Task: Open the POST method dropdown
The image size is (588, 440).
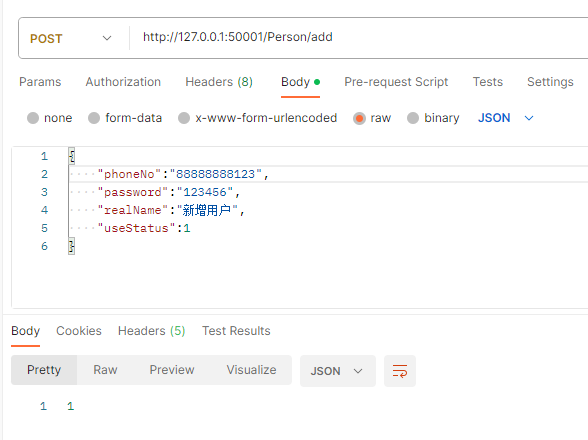Action: [x=71, y=38]
